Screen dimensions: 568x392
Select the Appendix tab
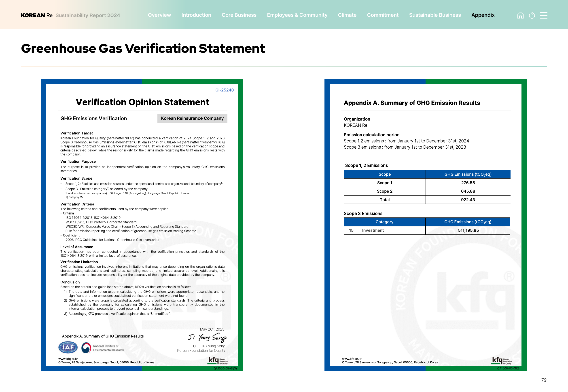coord(483,15)
